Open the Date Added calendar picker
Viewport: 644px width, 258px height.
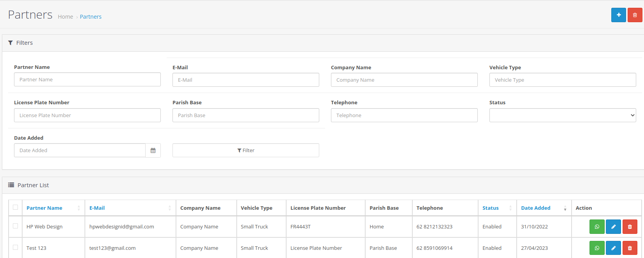[x=153, y=151]
